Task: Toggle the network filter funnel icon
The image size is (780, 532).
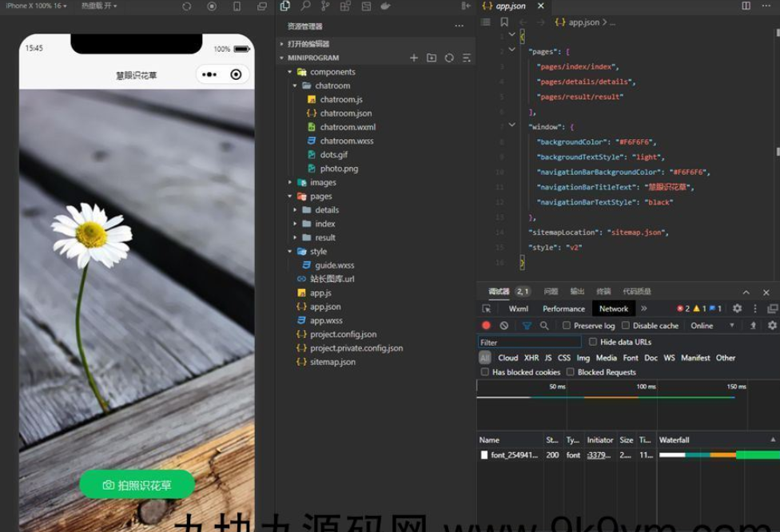Action: coord(527,326)
